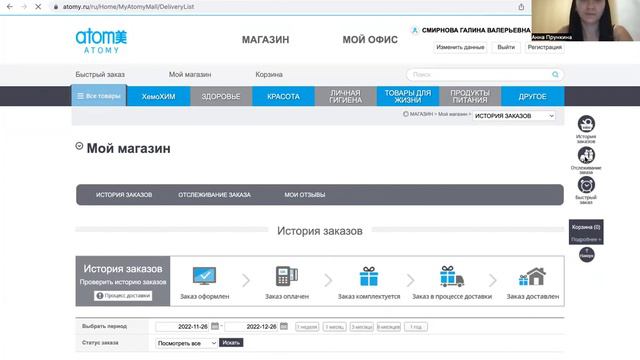Click the user profile icon beside the name
Screen dimensions: 640x360
pyautogui.click(x=415, y=30)
